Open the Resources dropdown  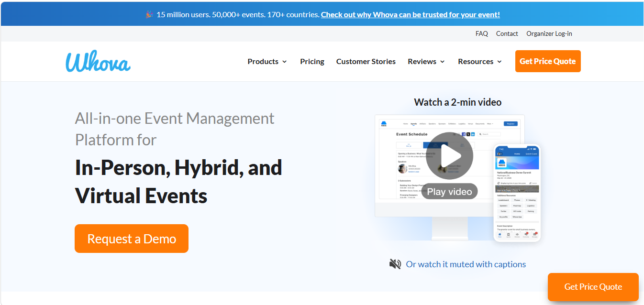pyautogui.click(x=479, y=61)
